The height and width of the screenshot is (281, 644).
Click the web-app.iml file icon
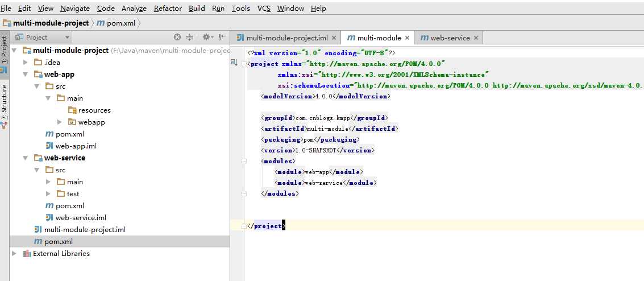click(49, 146)
